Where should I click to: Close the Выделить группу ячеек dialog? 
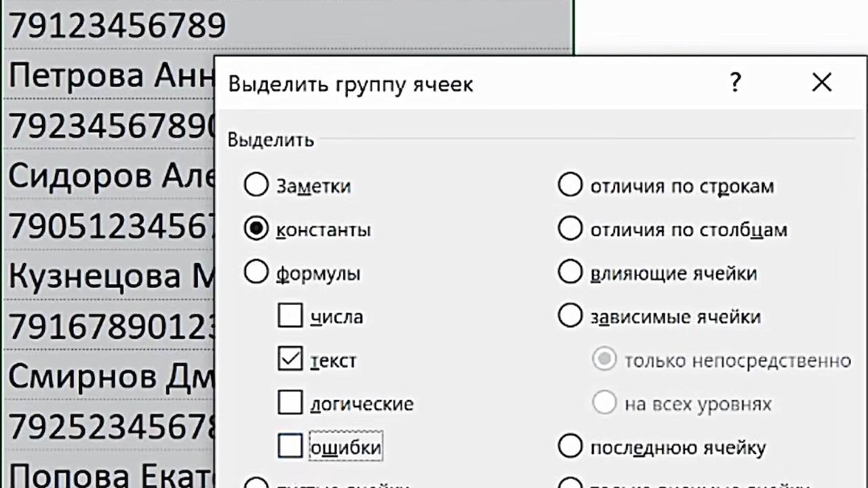(x=821, y=83)
